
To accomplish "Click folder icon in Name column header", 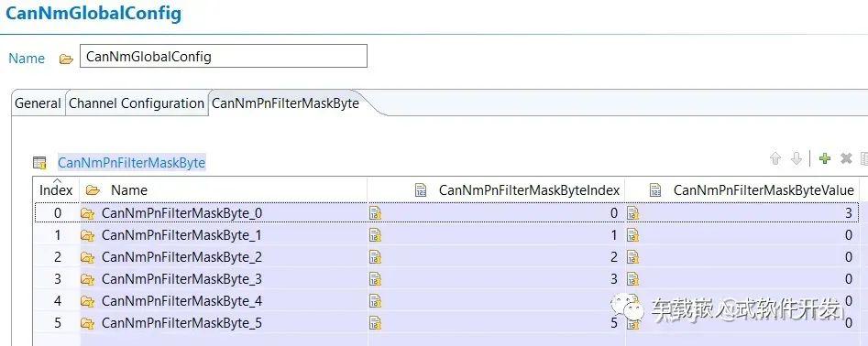I will [x=93, y=190].
